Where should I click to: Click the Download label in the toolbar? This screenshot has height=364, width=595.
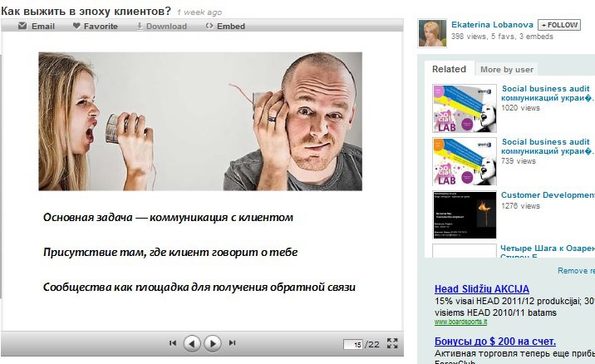[166, 27]
